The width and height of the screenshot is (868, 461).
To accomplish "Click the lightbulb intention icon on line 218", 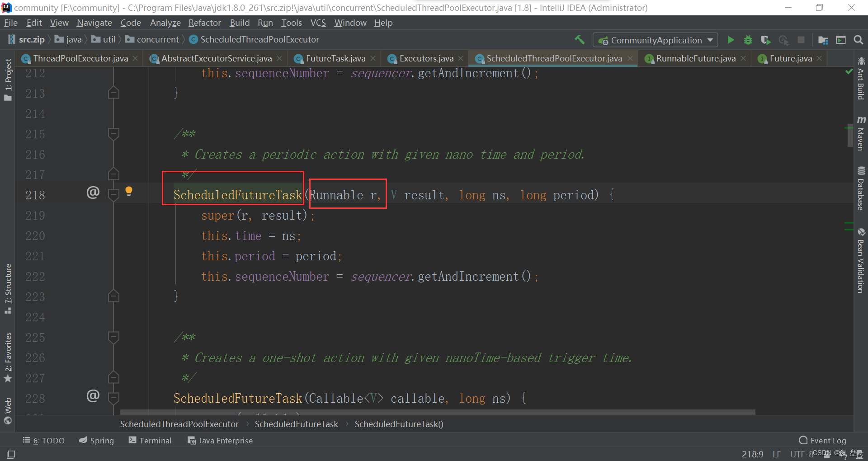I will 129,191.
